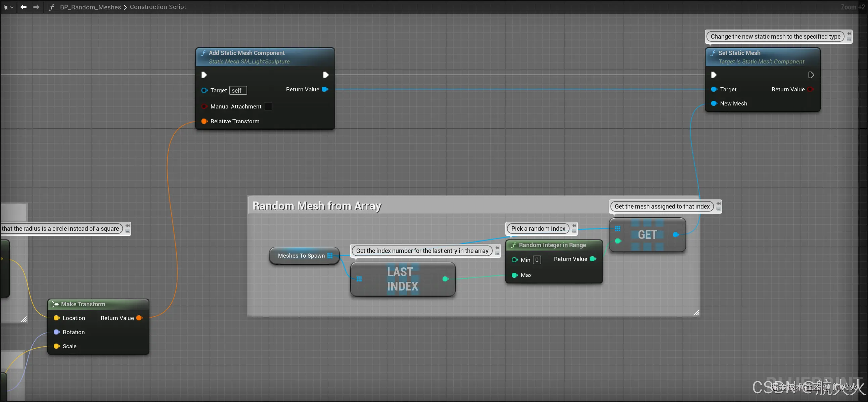The height and width of the screenshot is (402, 868).
Task: Click Return Value pin on Add Static Mesh Component
Action: (325, 89)
